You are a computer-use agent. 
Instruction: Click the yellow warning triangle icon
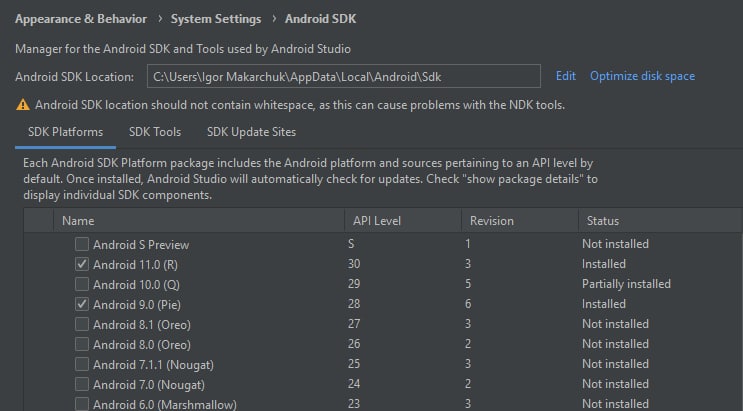pos(22,105)
